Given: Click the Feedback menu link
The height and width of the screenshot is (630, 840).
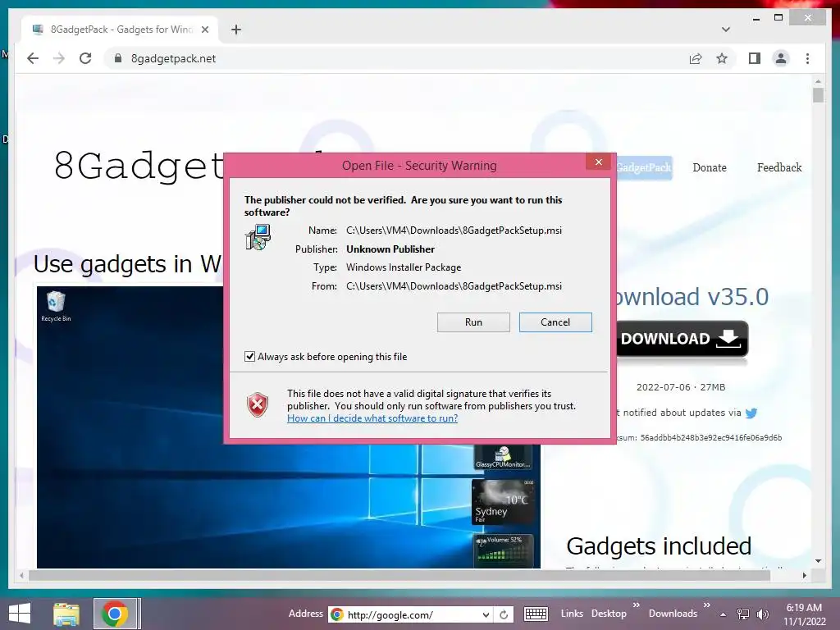Looking at the screenshot, I should tap(779, 167).
